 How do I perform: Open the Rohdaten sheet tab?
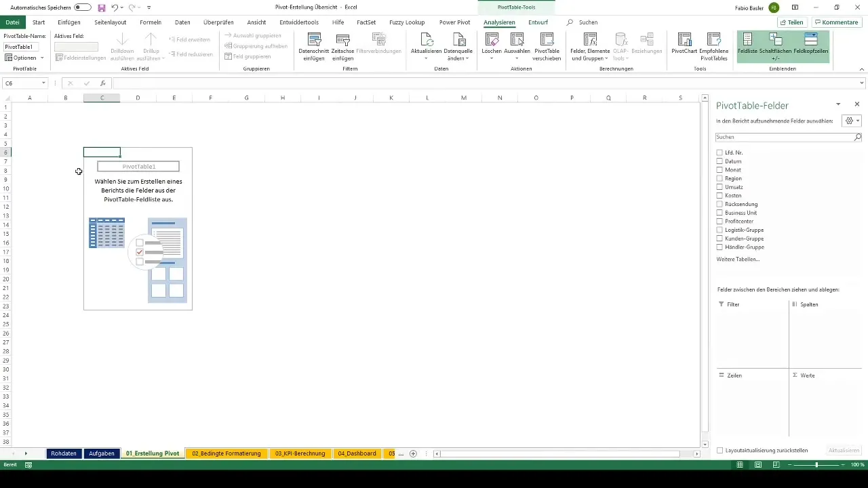[x=64, y=453]
